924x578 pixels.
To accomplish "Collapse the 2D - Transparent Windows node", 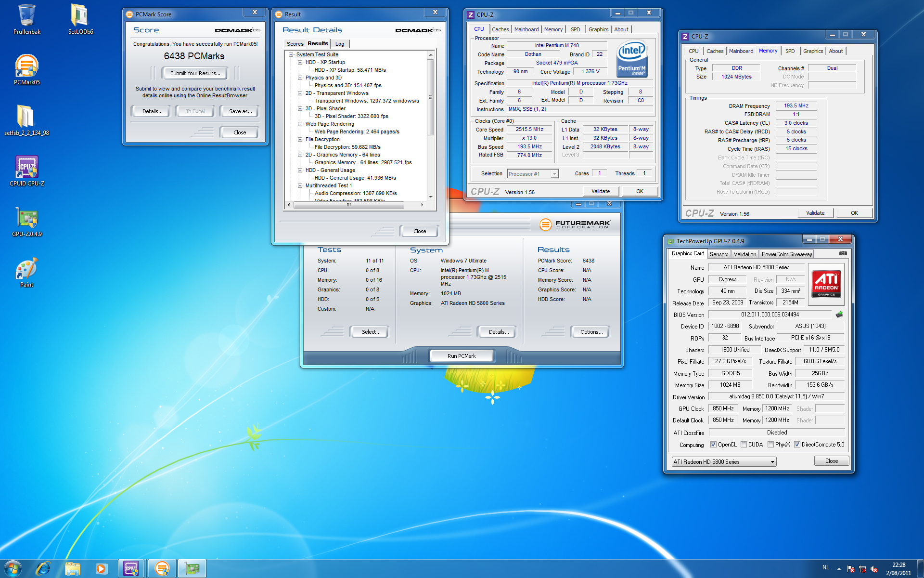I will click(x=300, y=93).
